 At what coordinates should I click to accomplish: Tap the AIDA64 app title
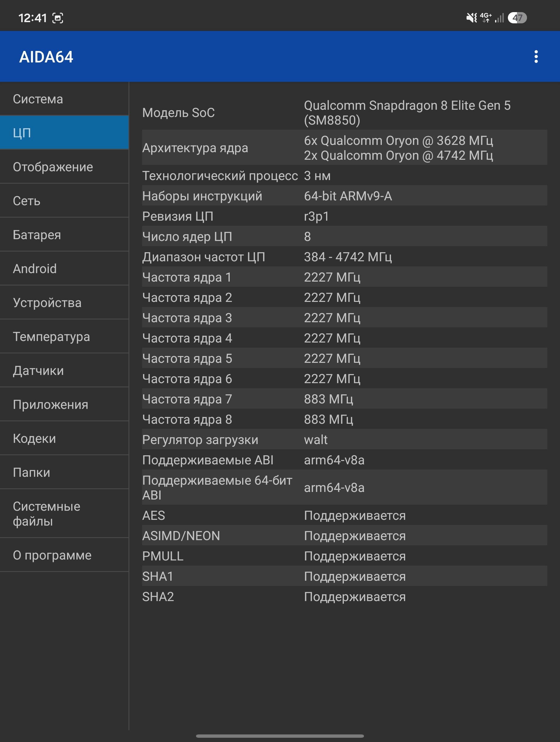click(46, 57)
